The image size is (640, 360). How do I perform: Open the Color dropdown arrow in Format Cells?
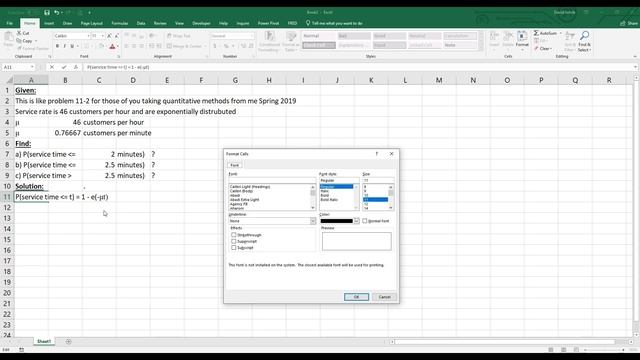(x=356, y=221)
